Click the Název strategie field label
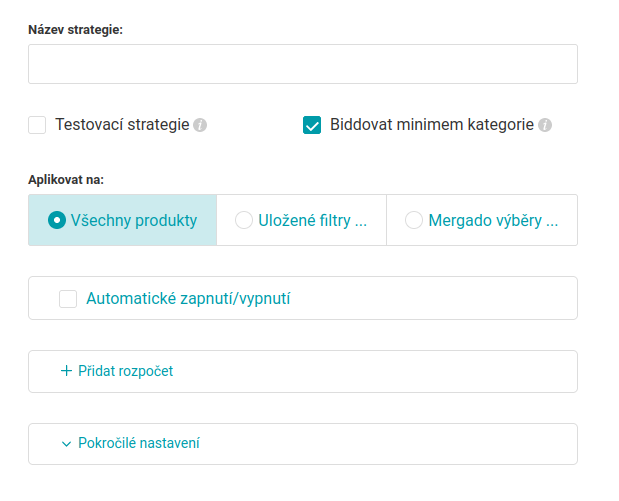This screenshot has height=501, width=619. click(75, 30)
